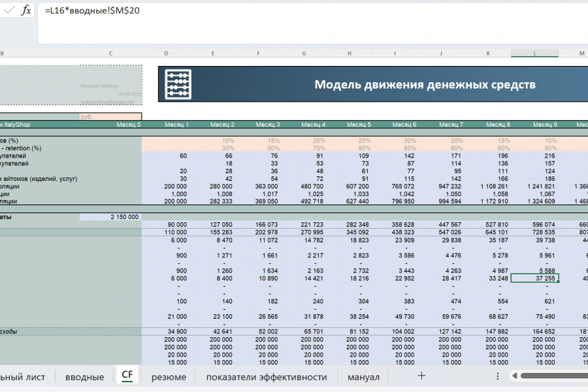Viewport: 588px width, 392px height.
Task: Open the Insert Function fx button
Action: pos(26,10)
